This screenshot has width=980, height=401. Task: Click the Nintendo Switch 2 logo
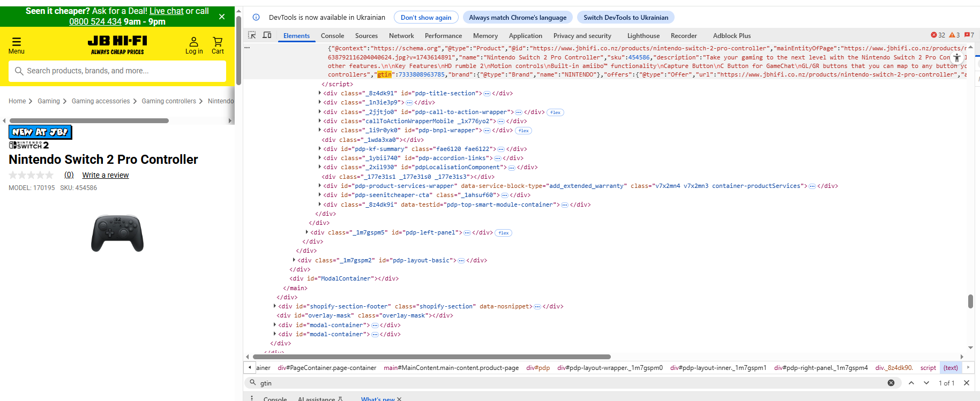[x=29, y=145]
